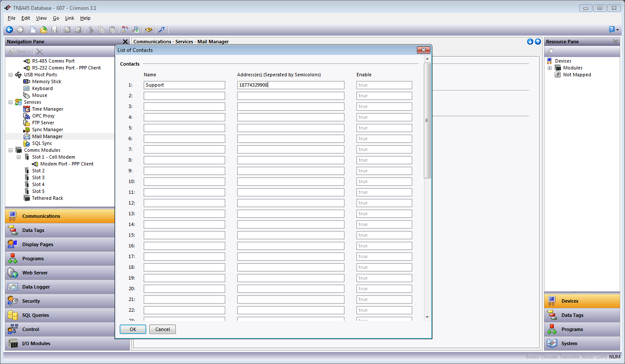Click the binoculars search icon
This screenshot has height=364, width=625.
(149, 30)
